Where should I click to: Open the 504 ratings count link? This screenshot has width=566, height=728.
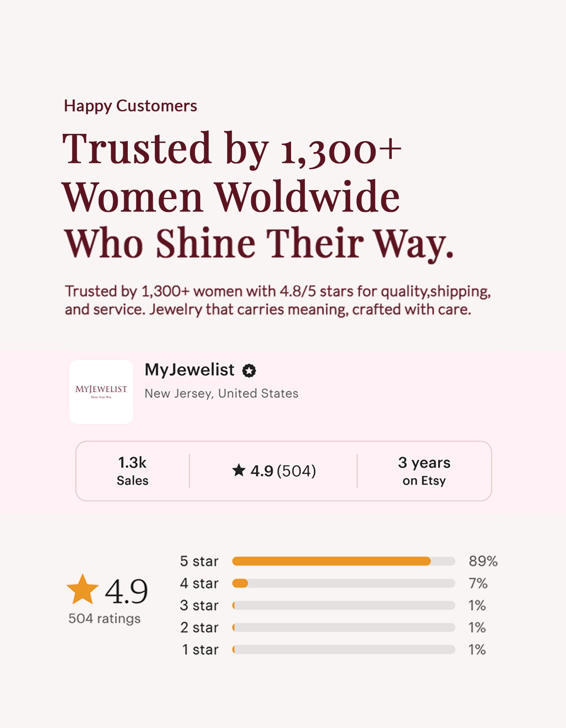pos(104,618)
